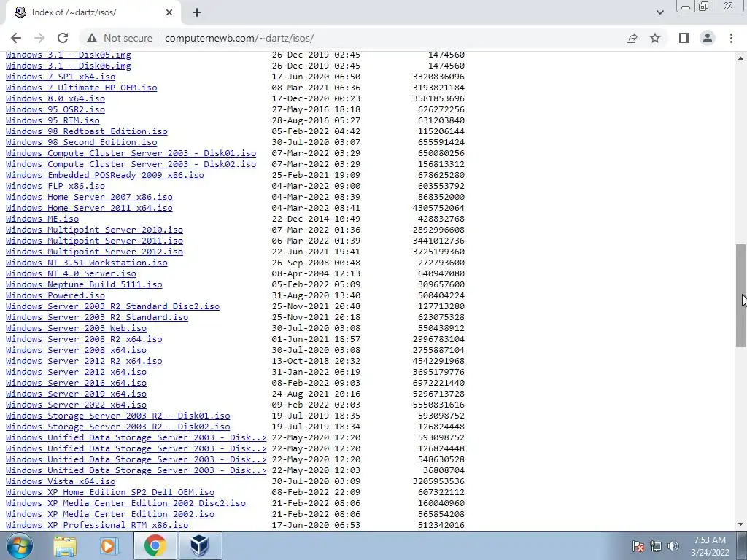The image size is (747, 560).
Task: Open Windows Multipoint Server 2010.iso
Action: (94, 230)
